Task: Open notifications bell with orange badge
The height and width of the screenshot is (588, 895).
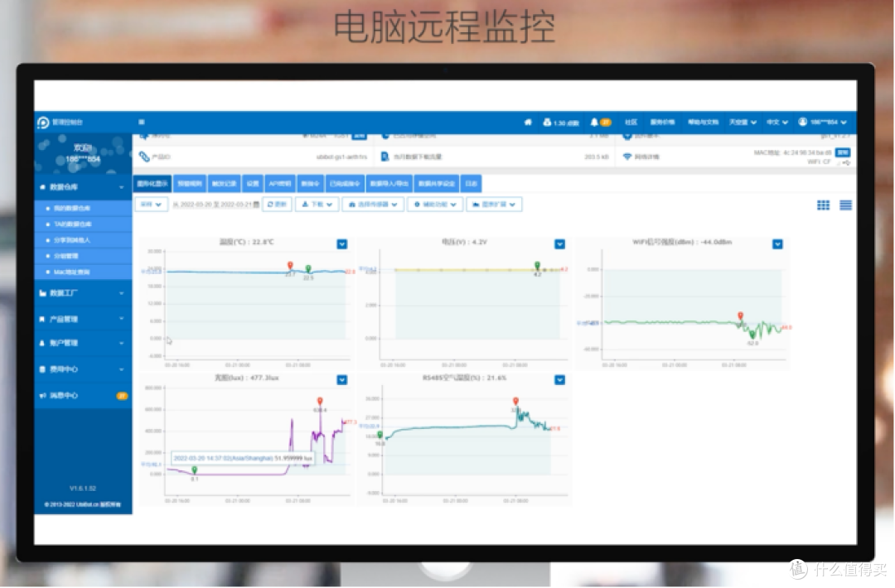Action: point(601,122)
